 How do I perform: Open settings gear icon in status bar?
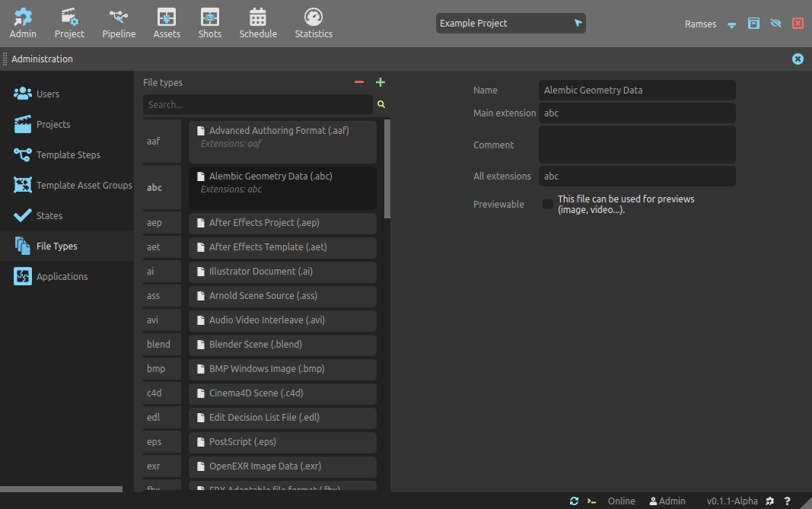(x=769, y=501)
